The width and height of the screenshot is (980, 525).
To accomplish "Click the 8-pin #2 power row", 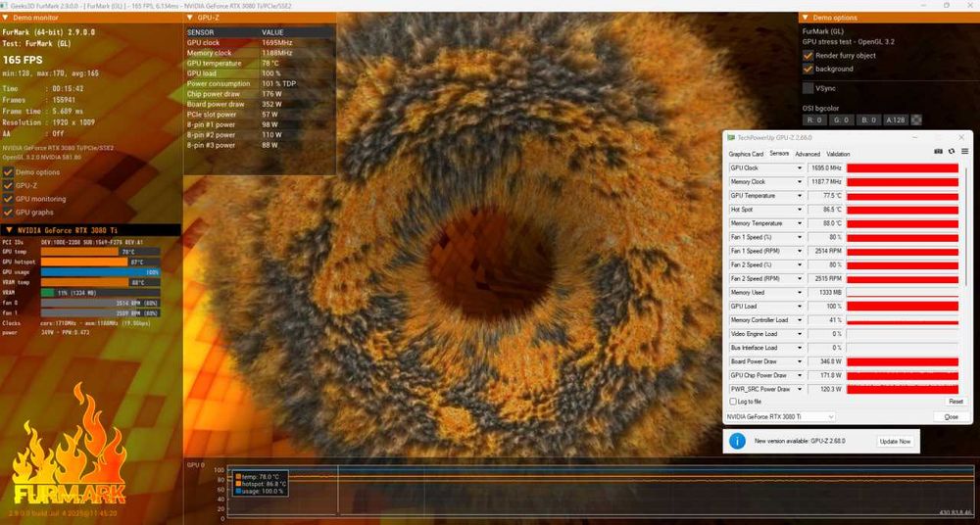I will coord(260,135).
